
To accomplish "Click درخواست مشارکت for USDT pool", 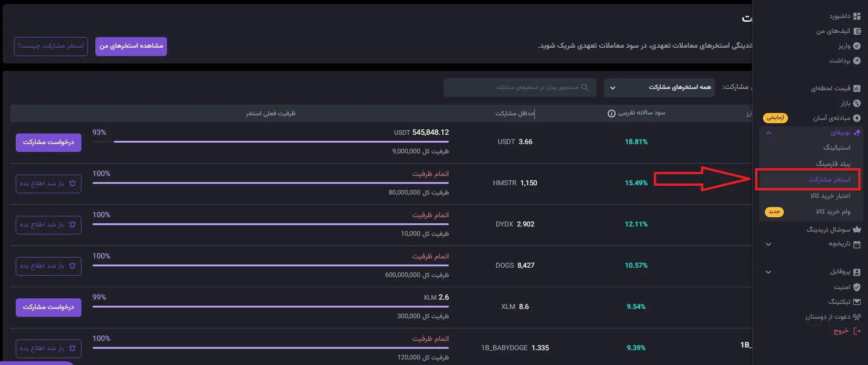I will click(x=49, y=142).
